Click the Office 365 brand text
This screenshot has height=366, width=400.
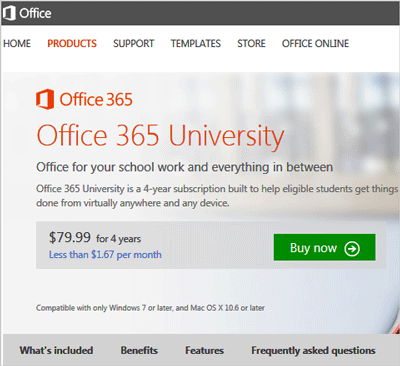pyautogui.click(x=96, y=100)
